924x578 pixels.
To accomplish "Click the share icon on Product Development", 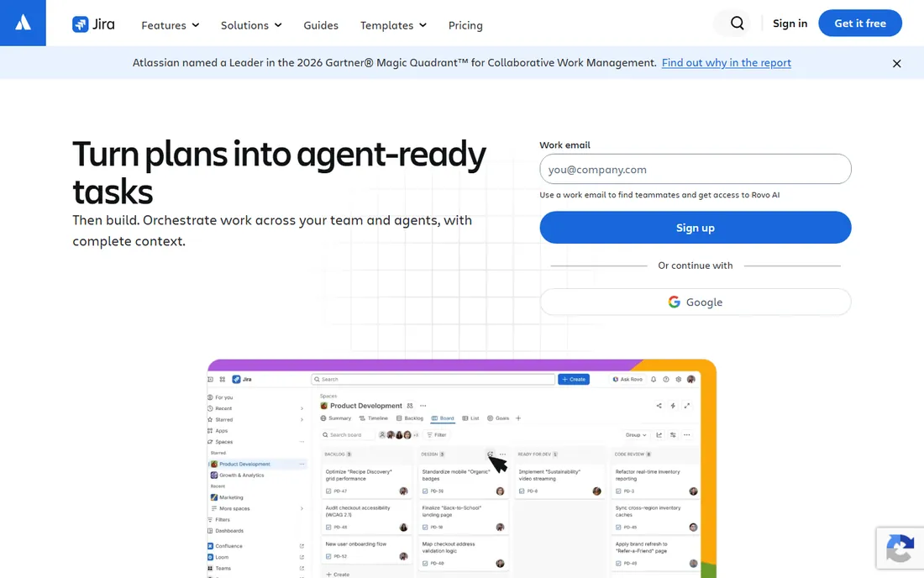I will pos(659,406).
